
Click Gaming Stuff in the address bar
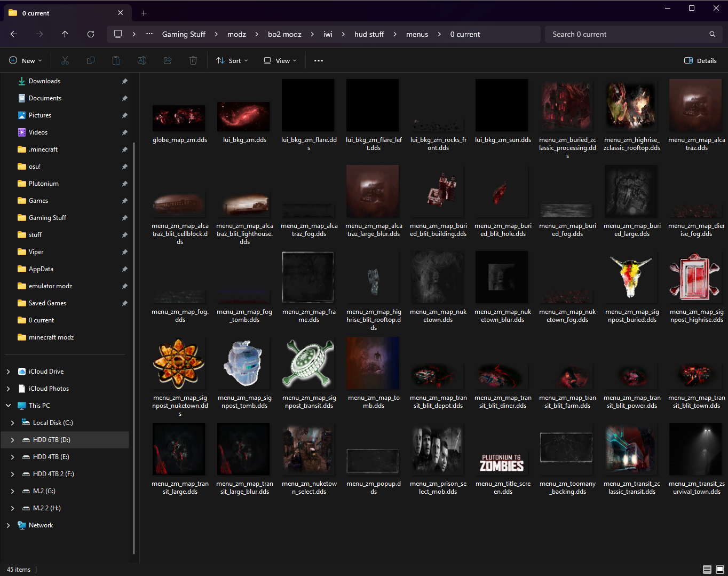(x=184, y=34)
